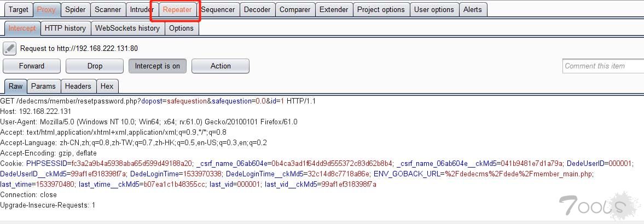Click the Host: 192.168.222.131 header line
This screenshot has height=224, width=644.
pos(36,111)
